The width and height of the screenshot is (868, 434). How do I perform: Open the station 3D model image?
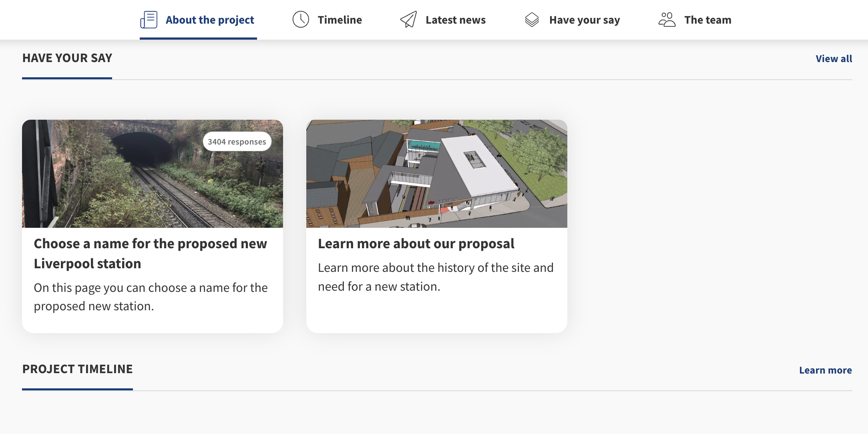(437, 174)
